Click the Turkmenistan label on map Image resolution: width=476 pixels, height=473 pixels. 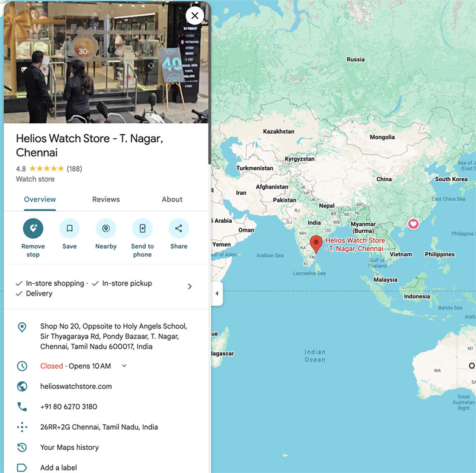(x=254, y=168)
